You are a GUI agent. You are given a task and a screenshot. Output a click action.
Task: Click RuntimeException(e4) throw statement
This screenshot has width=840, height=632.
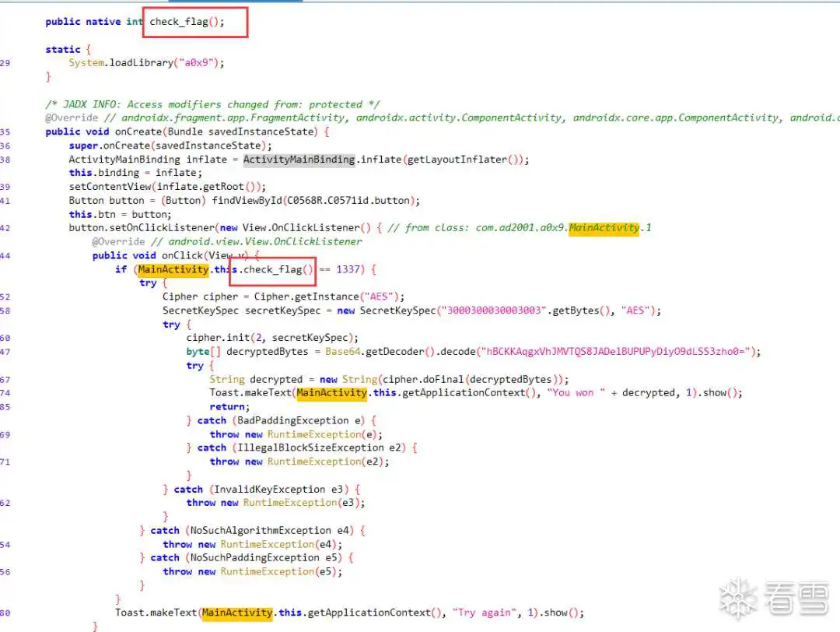pos(252,545)
